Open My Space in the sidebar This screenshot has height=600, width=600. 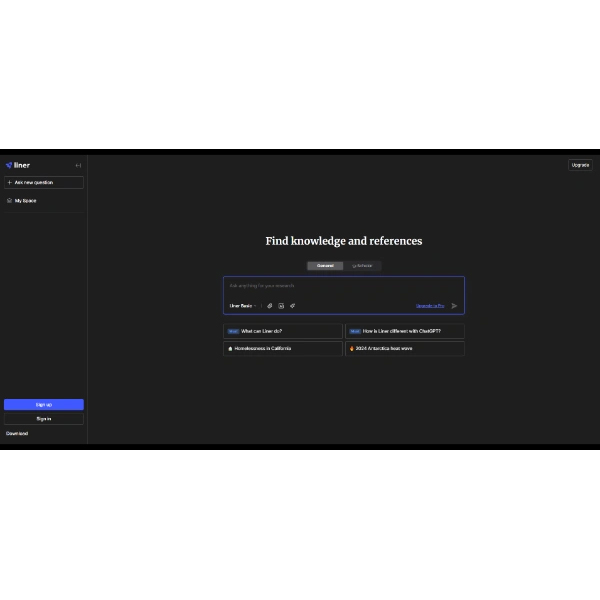25,201
